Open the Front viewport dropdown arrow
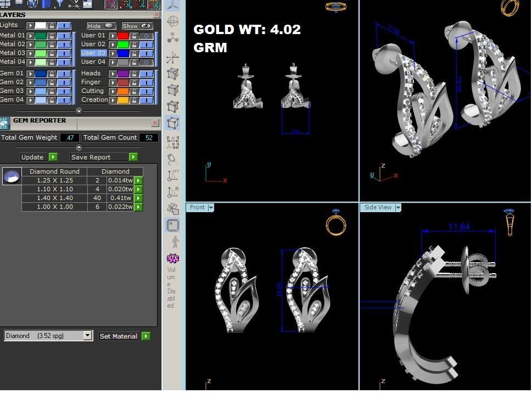Screen dimensions: 532x410 click(x=211, y=207)
